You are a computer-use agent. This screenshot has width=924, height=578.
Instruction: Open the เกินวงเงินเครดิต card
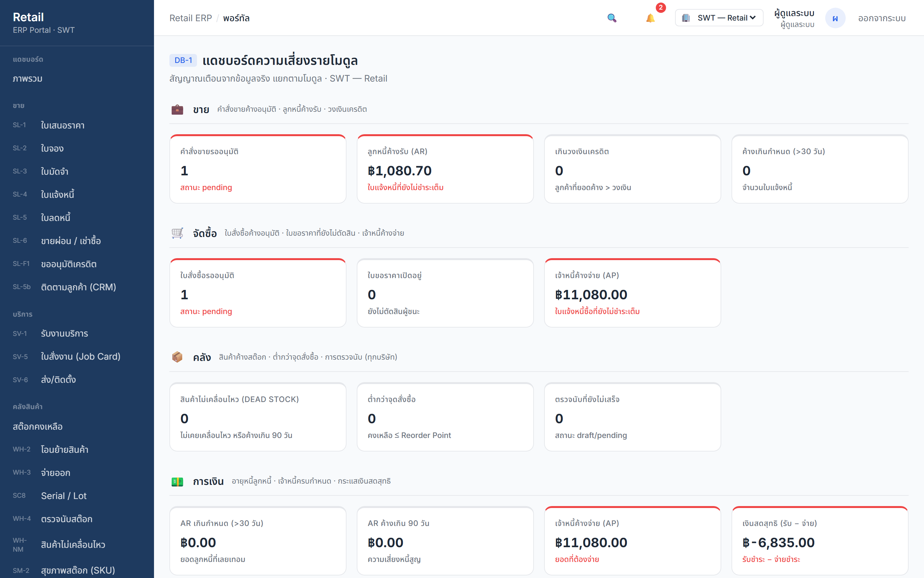pos(633,169)
